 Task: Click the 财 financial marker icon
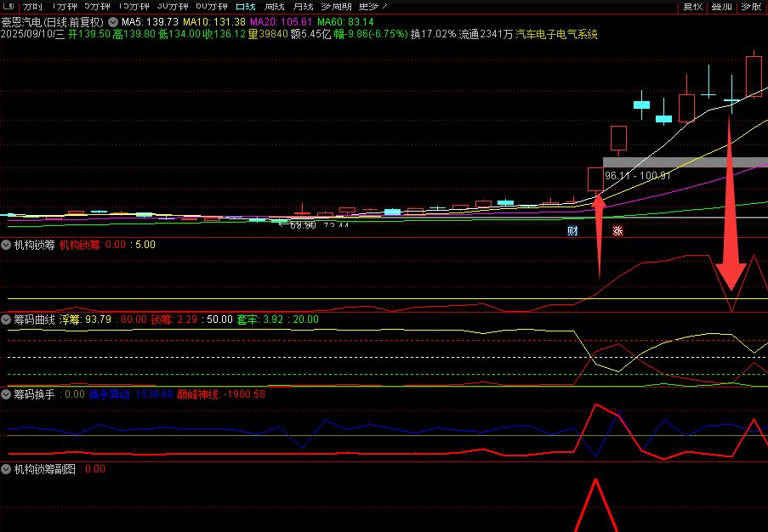tap(573, 230)
